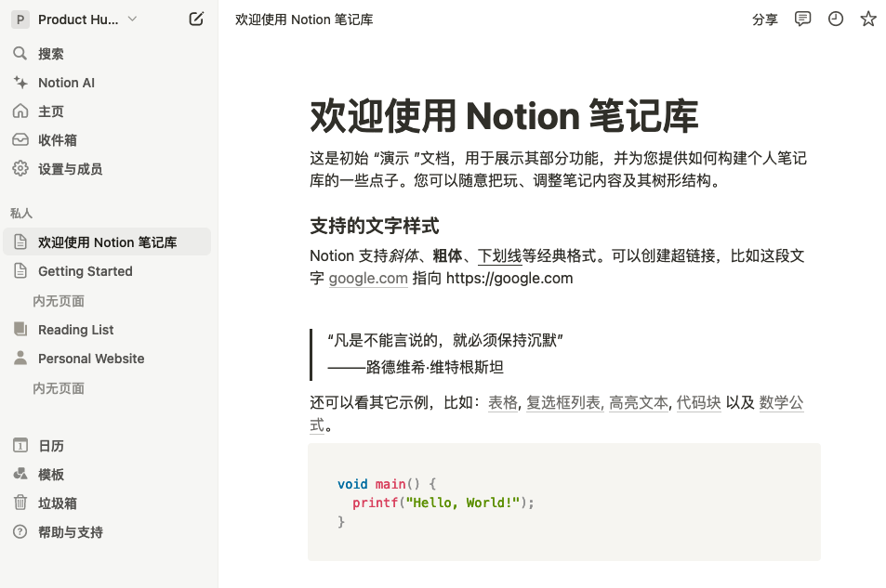Image resolution: width=886 pixels, height=588 pixels.
Task: Click the calendar icon beside 日历
Action: pos(20,445)
